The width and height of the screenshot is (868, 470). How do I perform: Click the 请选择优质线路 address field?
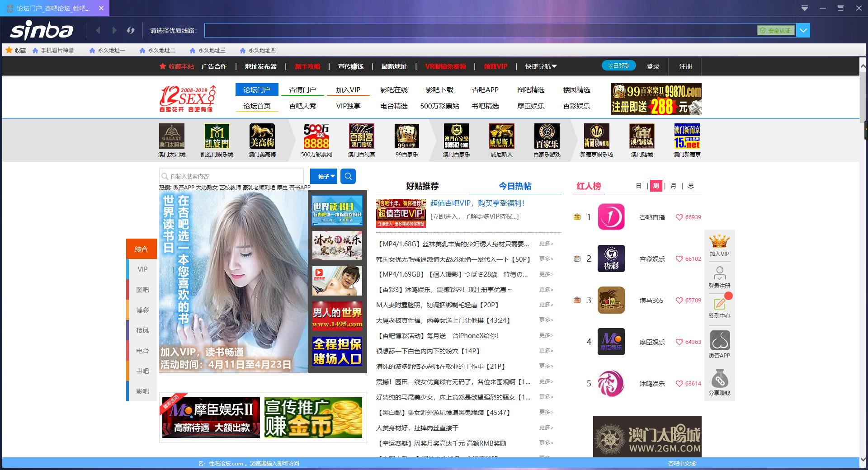click(x=481, y=30)
